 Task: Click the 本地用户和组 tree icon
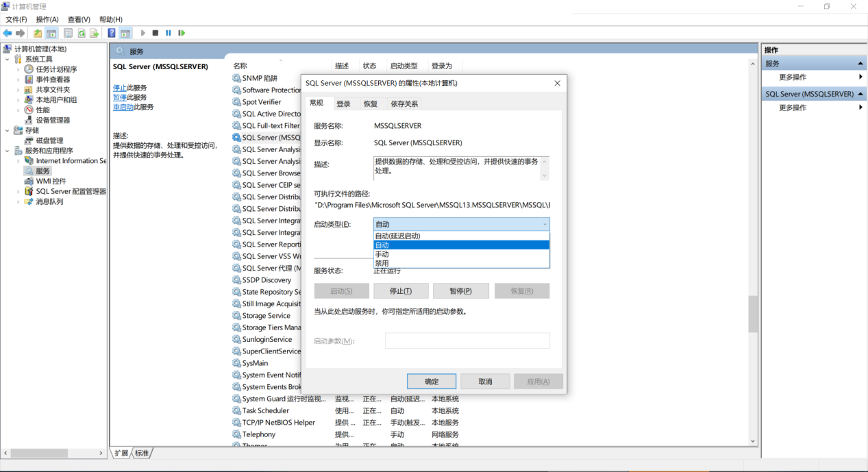[29, 99]
